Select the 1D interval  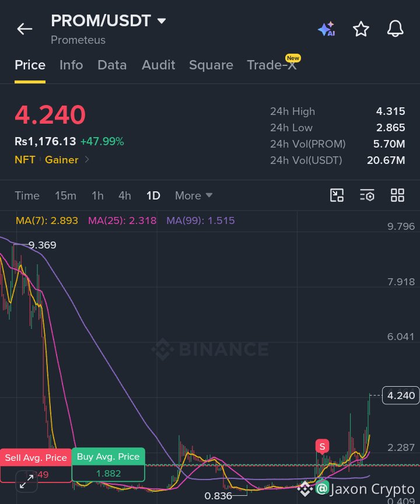[x=153, y=195]
